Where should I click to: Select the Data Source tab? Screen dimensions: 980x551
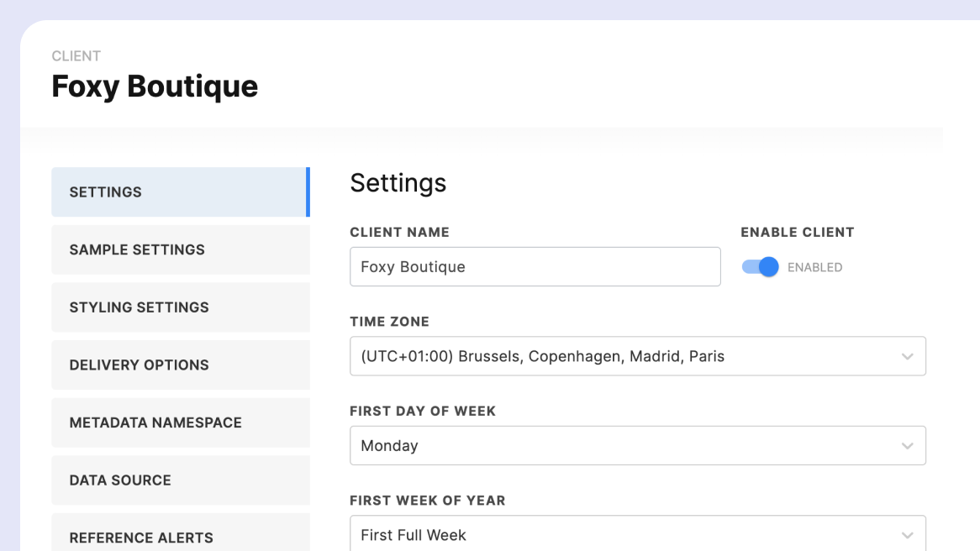(x=180, y=480)
